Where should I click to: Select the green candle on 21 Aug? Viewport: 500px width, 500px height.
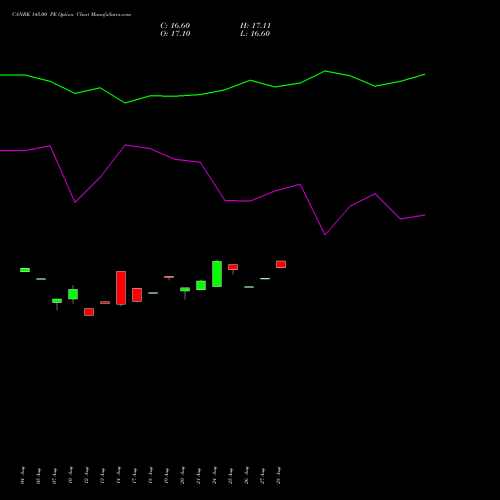click(201, 285)
